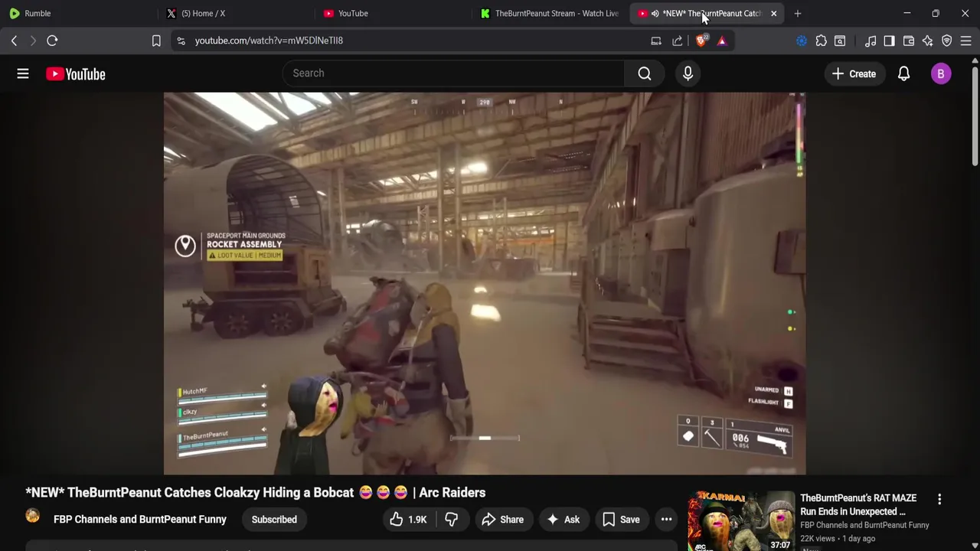Open the Brave Shields lion icon

pyautogui.click(x=701, y=41)
